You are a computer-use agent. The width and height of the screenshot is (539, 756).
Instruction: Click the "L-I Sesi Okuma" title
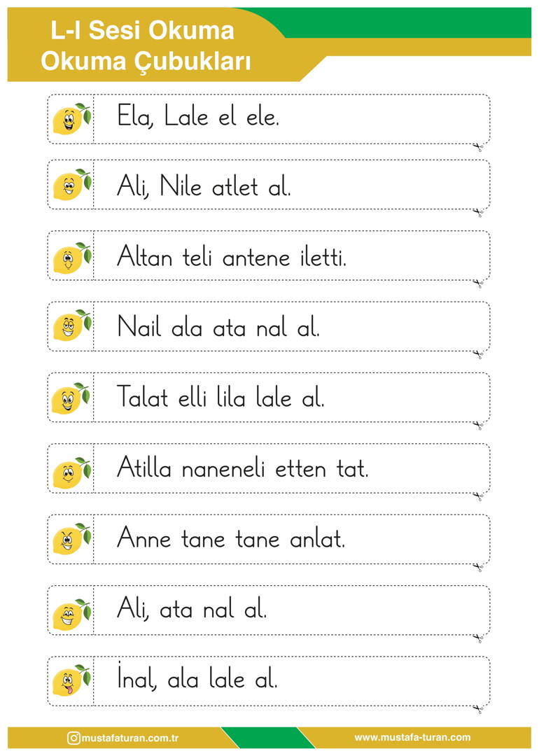(x=142, y=30)
